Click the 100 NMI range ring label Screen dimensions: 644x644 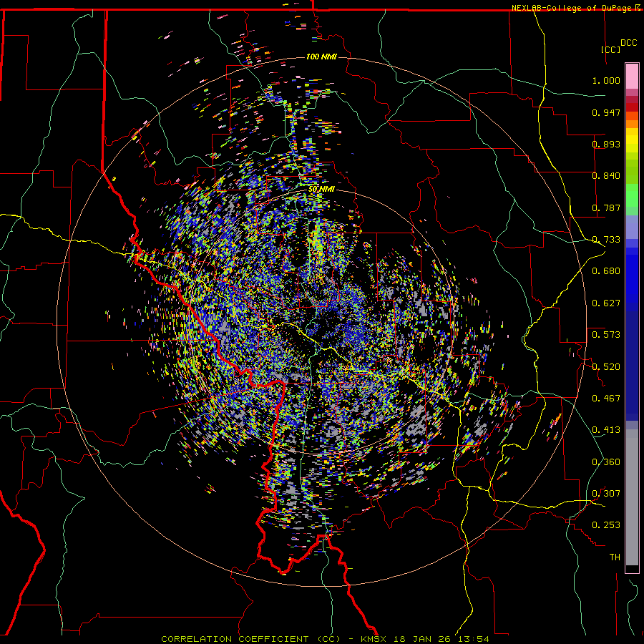321,57
